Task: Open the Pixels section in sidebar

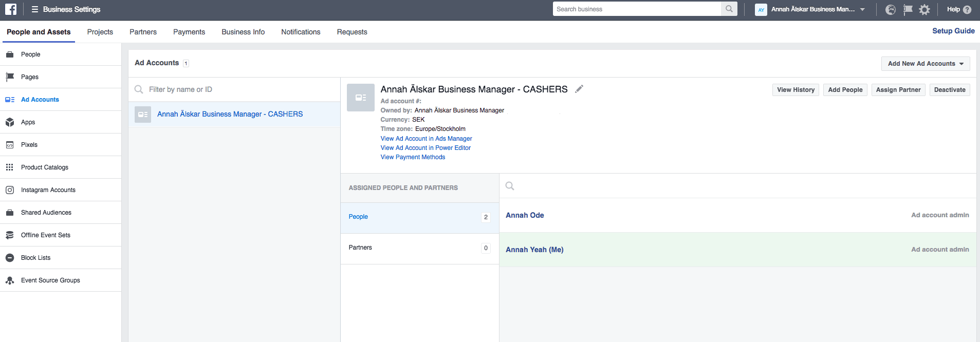Action: coord(29,145)
